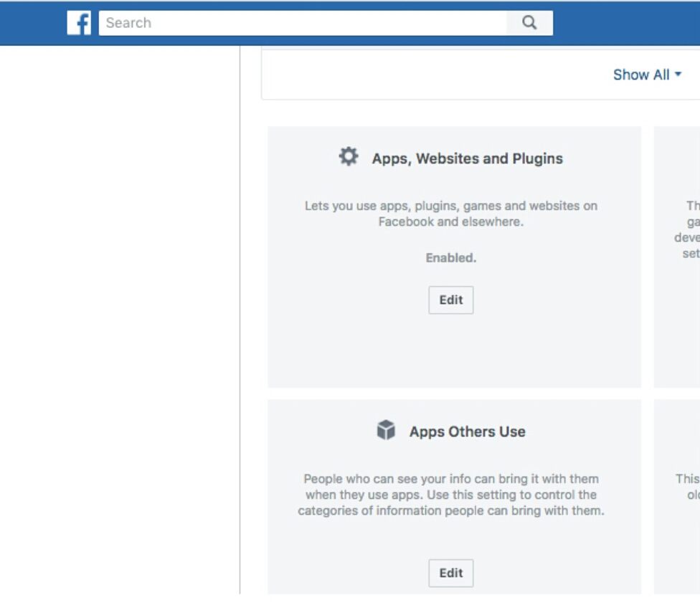Click the gear icon beside Apps, Websites and Plugins
The width and height of the screenshot is (700, 615).
349,157
